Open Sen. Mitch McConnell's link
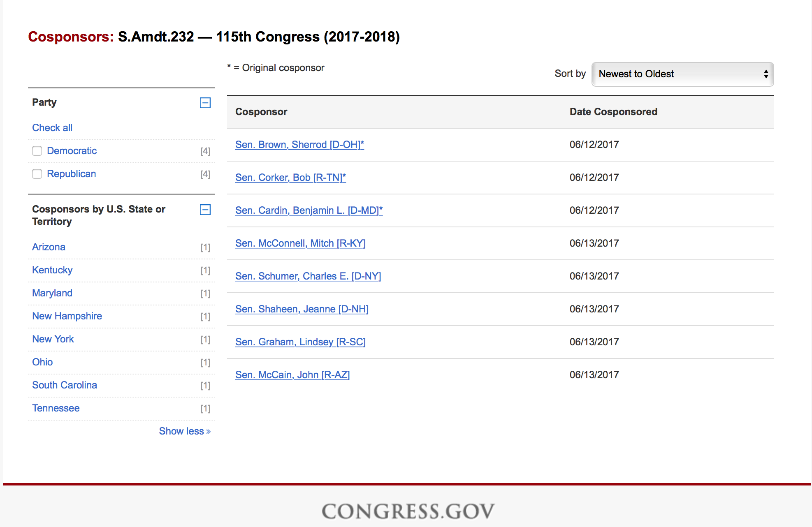Viewport: 812px width, 527px height. click(x=300, y=243)
